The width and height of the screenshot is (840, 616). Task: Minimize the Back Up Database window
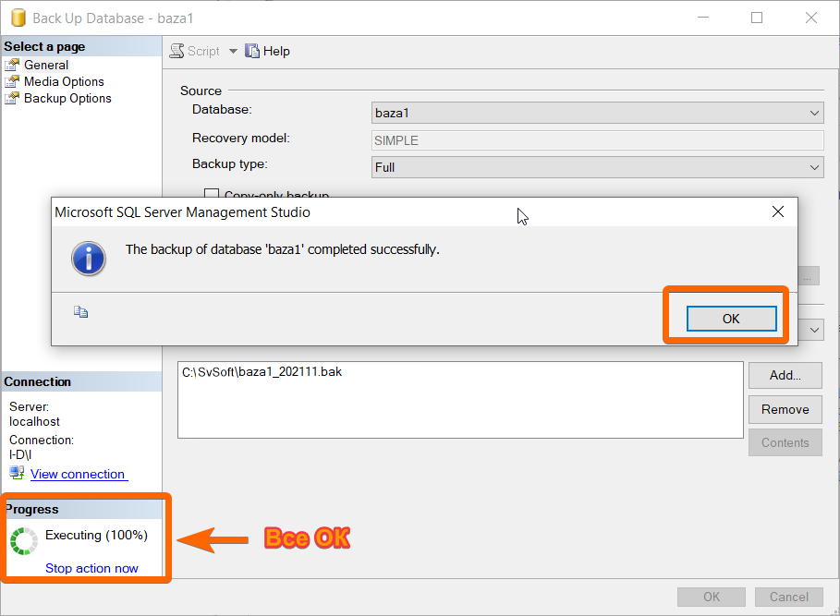(x=703, y=18)
